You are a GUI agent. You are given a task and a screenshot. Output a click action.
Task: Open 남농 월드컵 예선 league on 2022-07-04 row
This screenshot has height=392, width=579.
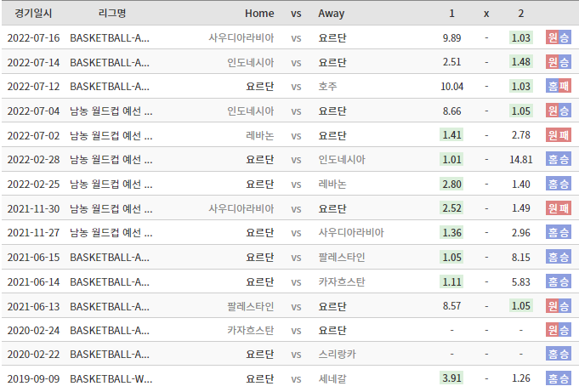[x=111, y=111]
